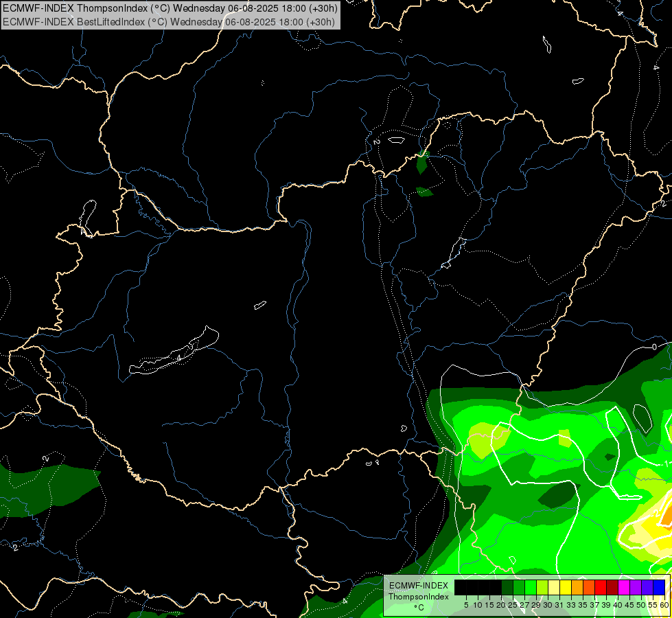Click the ThompsonIndex title line at top

170,8
